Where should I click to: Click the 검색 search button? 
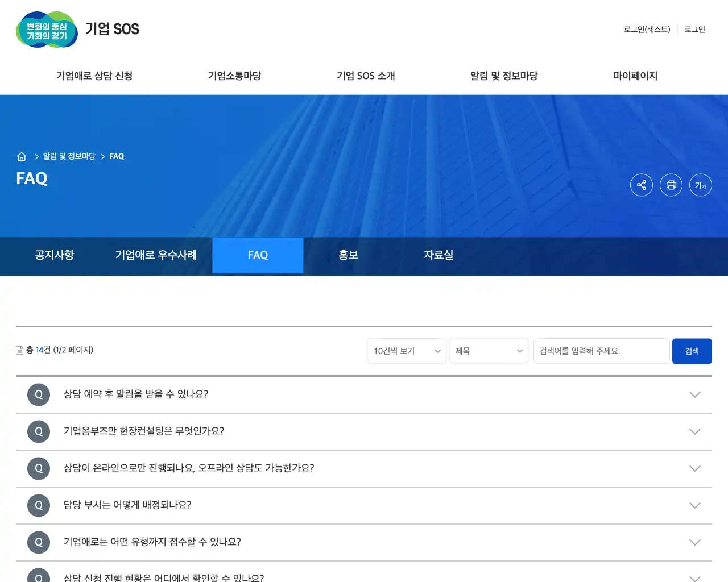click(x=692, y=351)
